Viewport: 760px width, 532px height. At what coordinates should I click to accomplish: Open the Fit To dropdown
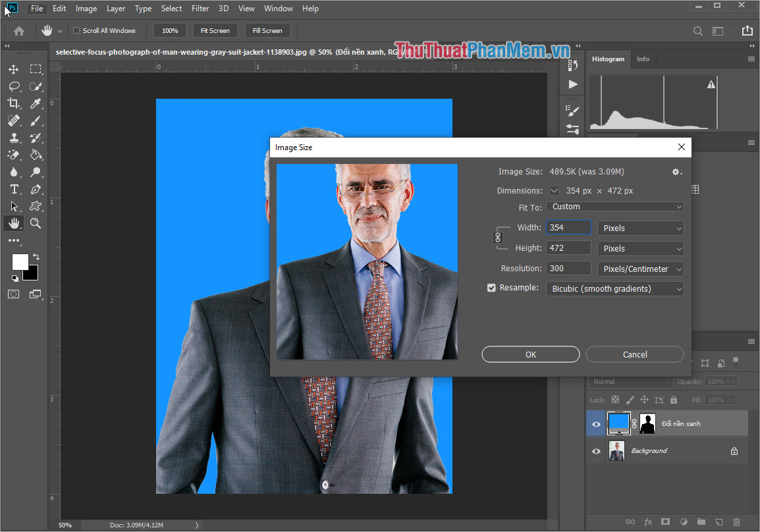[614, 206]
